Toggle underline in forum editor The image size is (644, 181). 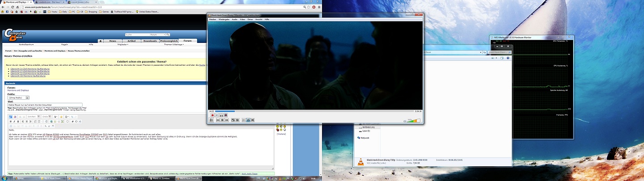pyautogui.click(x=18, y=122)
